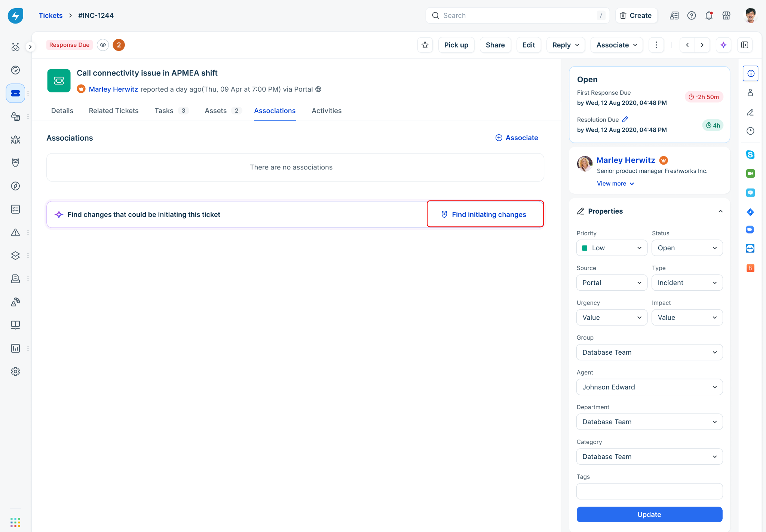The image size is (766, 532).
Task: Show ticket info panel icon
Action: click(x=751, y=73)
